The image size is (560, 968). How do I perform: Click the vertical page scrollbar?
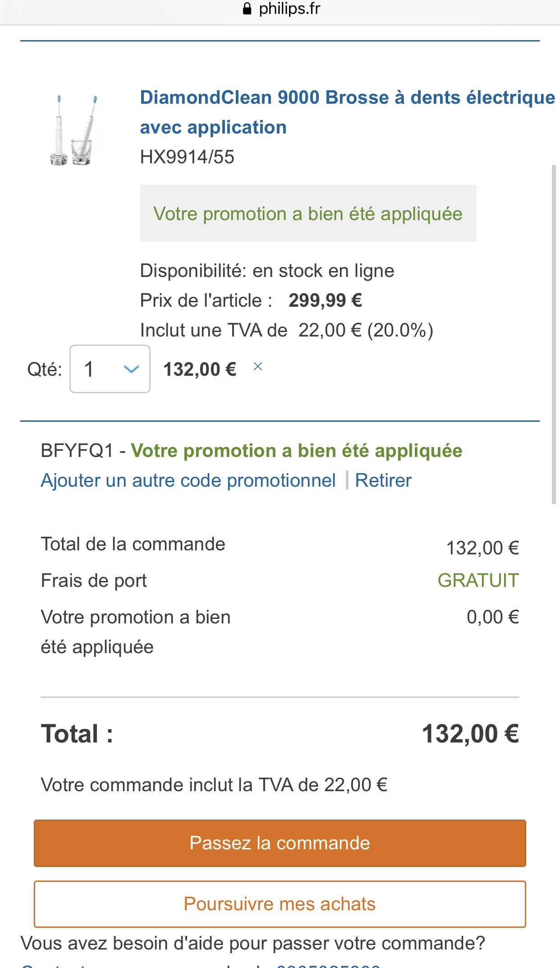(x=554, y=334)
